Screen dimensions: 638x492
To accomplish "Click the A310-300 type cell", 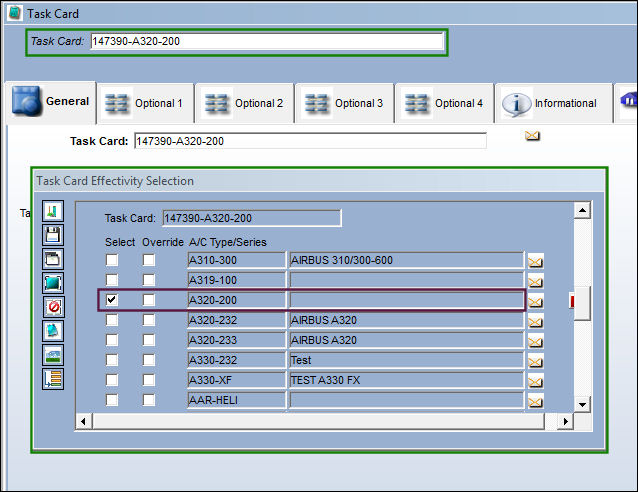I will click(237, 260).
